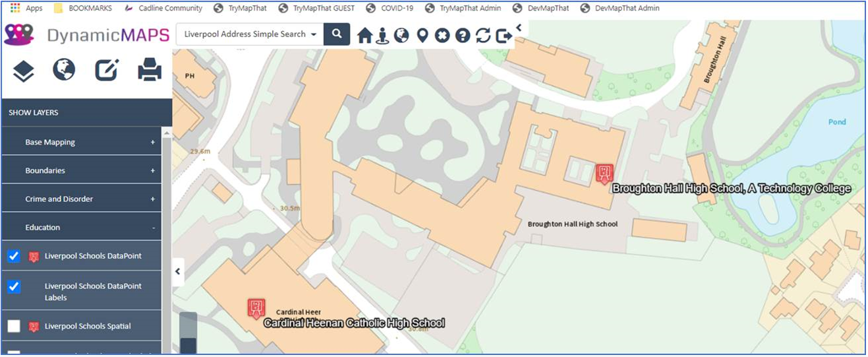Click the SHOW LAYERS panel header
Screen dimensions: 868x357
click(x=86, y=113)
